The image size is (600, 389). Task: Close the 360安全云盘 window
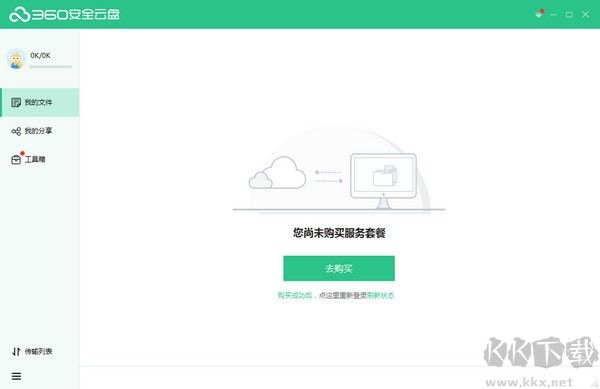[x=585, y=14]
